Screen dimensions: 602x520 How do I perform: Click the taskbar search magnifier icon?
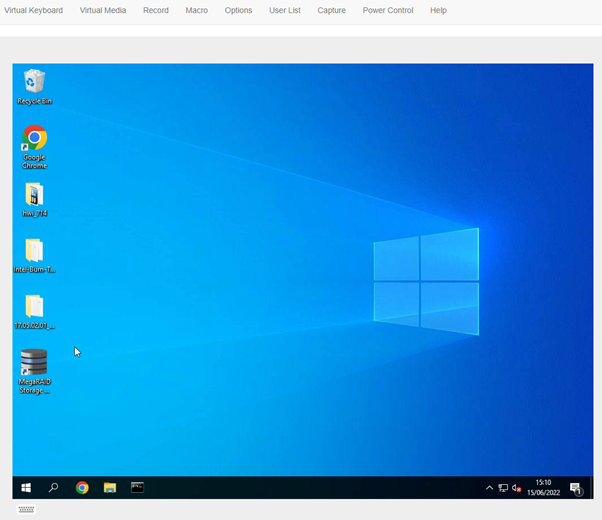coord(54,488)
